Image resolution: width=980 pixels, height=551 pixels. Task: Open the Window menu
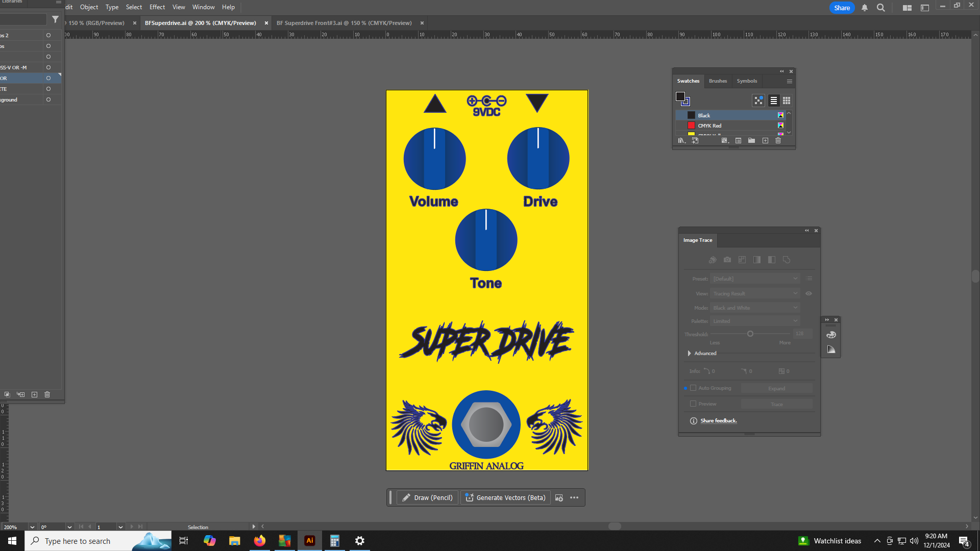pyautogui.click(x=203, y=7)
